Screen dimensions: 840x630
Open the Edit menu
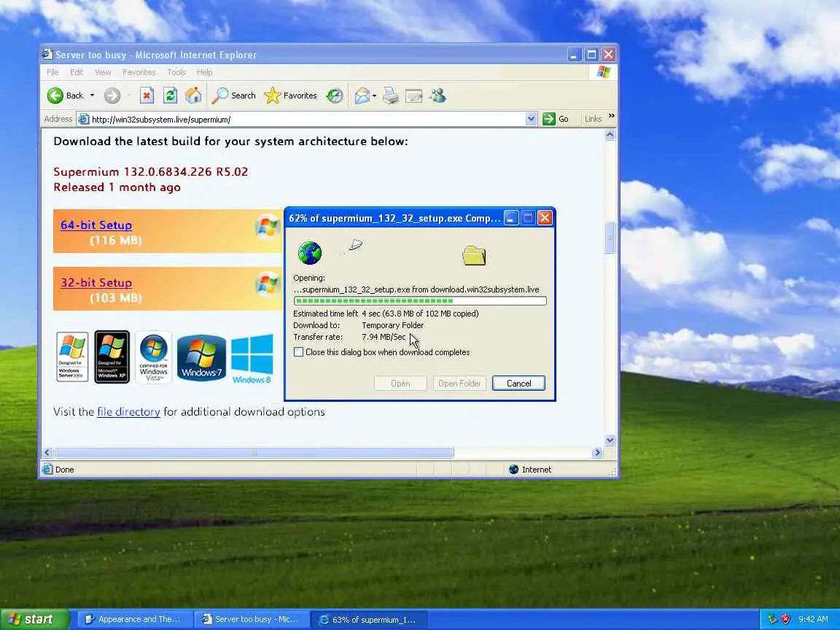pyautogui.click(x=77, y=72)
